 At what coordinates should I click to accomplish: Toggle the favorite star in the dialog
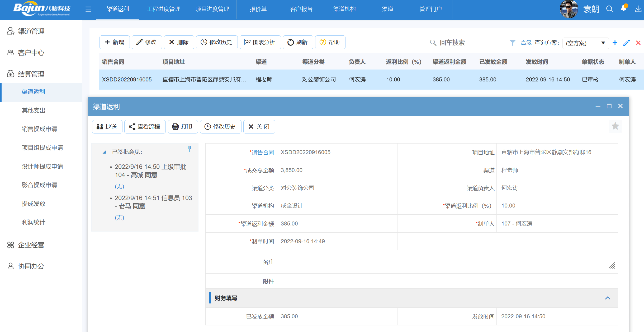(615, 126)
